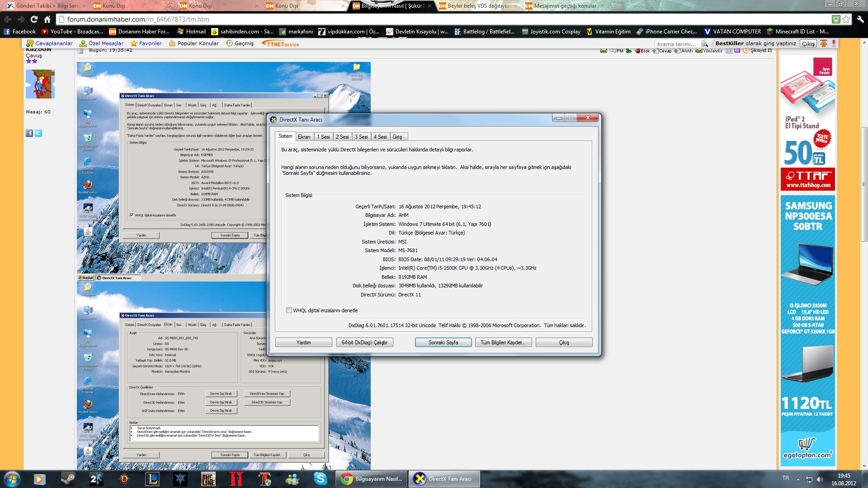Screen dimensions: 868x488
Task: Click the TTNET Destek logo
Action: coord(280,44)
